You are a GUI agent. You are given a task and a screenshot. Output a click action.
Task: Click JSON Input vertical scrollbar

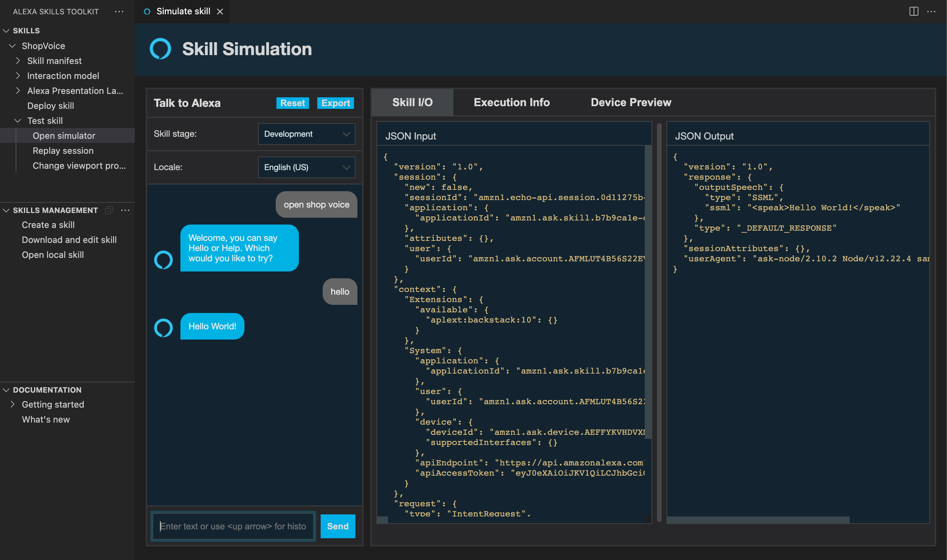point(648,293)
